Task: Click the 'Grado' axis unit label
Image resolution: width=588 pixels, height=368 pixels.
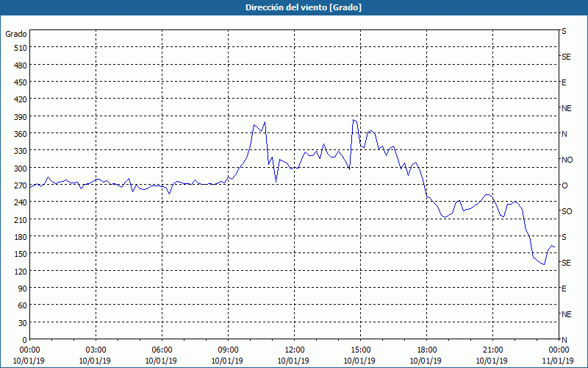Action: point(16,34)
